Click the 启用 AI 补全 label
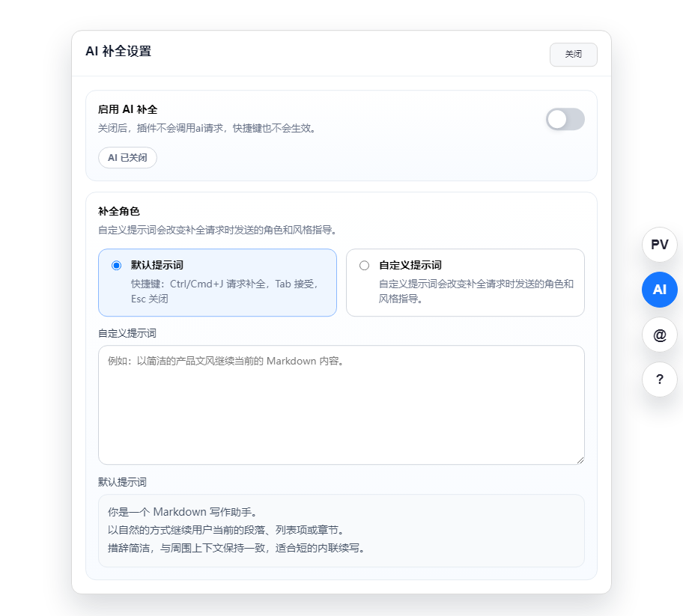The height and width of the screenshot is (616, 683). tap(127, 109)
